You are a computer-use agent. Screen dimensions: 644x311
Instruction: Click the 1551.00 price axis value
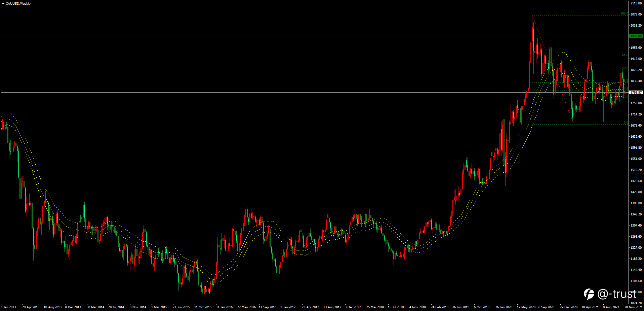point(637,159)
